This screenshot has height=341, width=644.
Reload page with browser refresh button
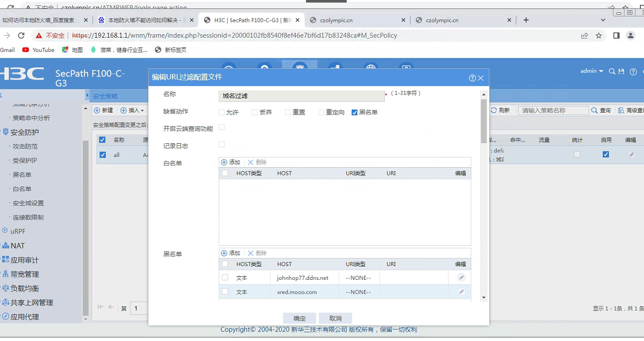click(x=21, y=36)
